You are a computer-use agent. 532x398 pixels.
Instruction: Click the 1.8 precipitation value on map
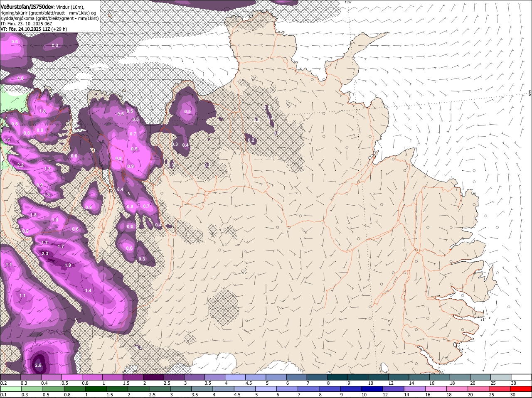pyautogui.click(x=34, y=215)
